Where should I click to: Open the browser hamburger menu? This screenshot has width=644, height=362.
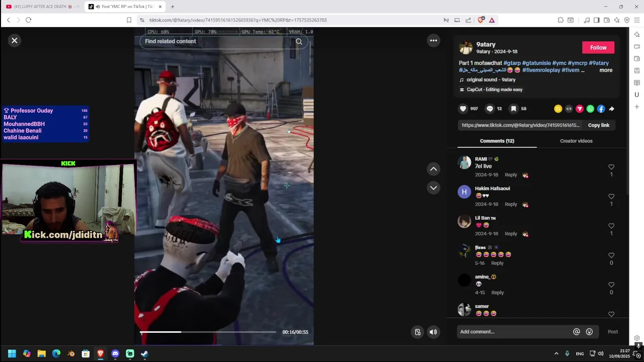click(x=637, y=20)
